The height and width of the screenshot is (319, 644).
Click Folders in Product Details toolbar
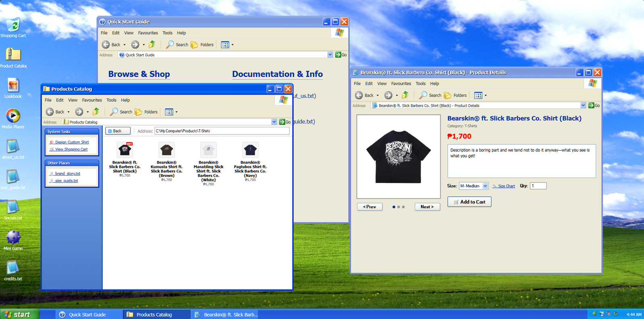(x=455, y=95)
